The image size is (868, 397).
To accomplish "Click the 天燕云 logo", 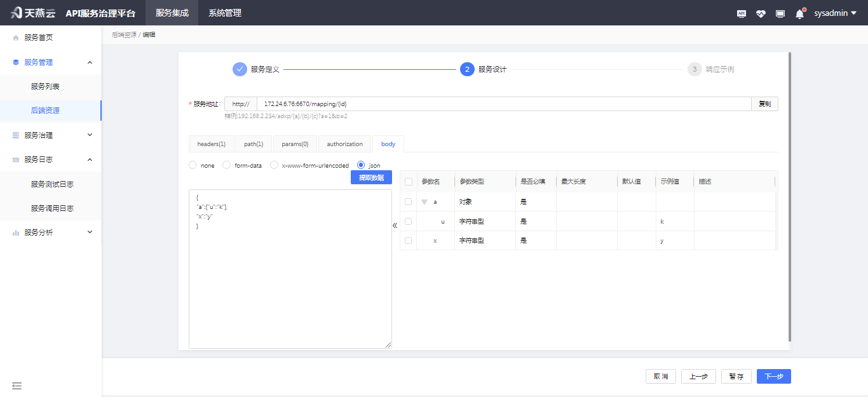I will point(33,13).
